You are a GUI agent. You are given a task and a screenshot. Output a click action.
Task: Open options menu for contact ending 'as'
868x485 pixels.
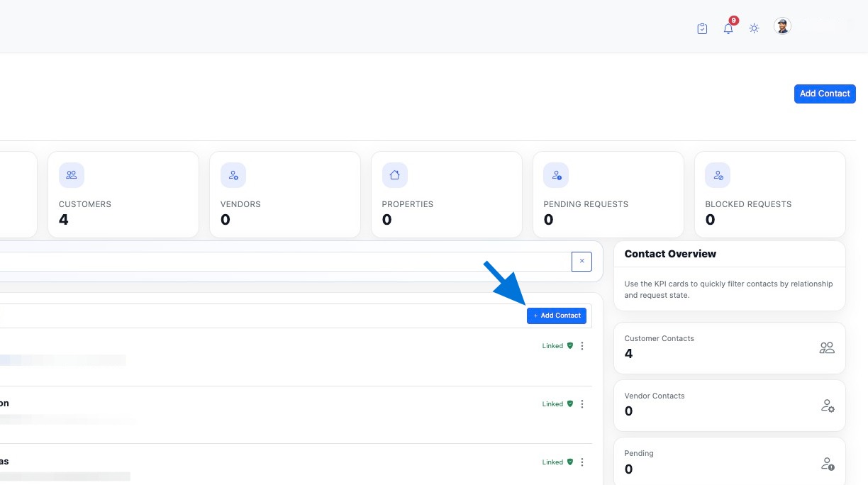[x=582, y=462]
